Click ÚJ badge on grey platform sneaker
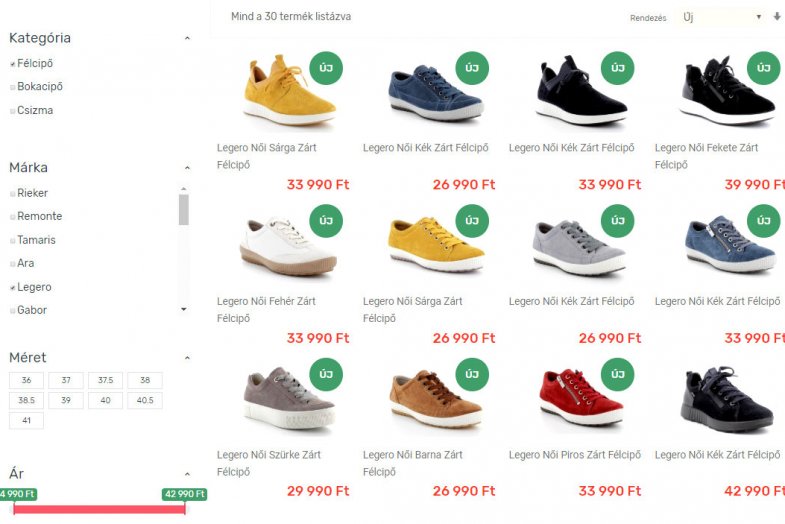This screenshot has height=524, width=785. (326, 374)
